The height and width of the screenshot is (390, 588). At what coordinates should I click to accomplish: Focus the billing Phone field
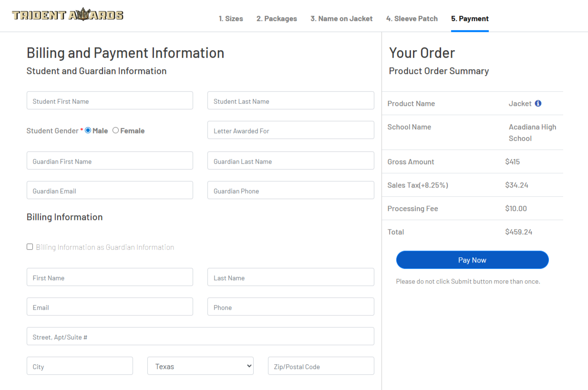[291, 307]
